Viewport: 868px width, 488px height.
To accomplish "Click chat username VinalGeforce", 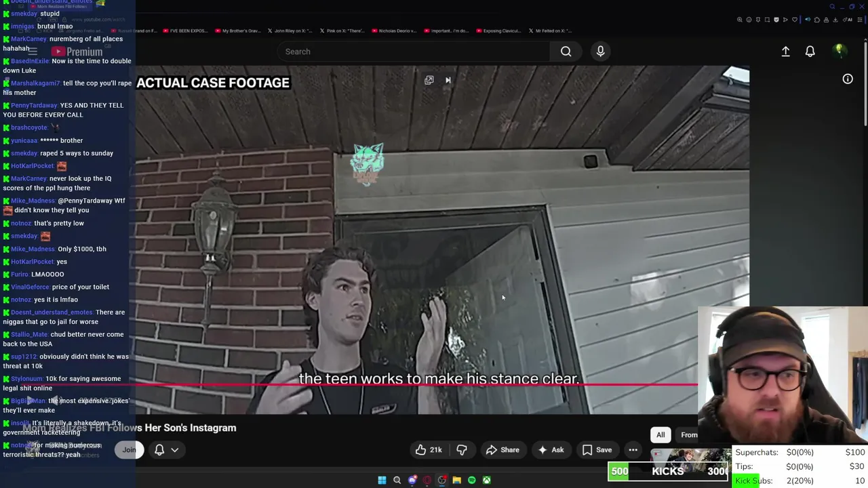I will (30, 287).
